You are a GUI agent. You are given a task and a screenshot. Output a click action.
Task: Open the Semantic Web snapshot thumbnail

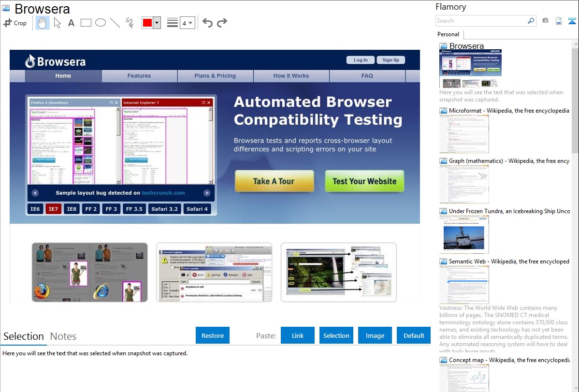(464, 285)
